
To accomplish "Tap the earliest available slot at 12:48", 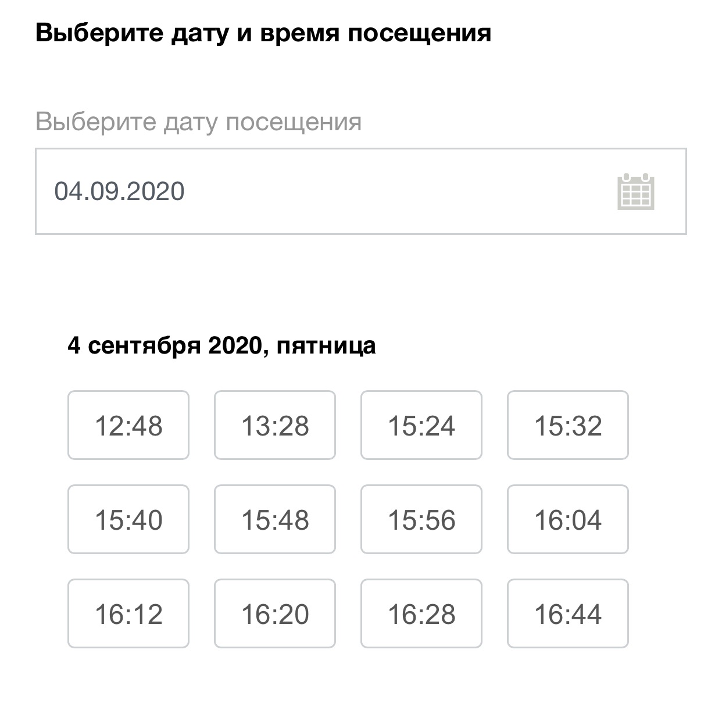I will point(128,425).
